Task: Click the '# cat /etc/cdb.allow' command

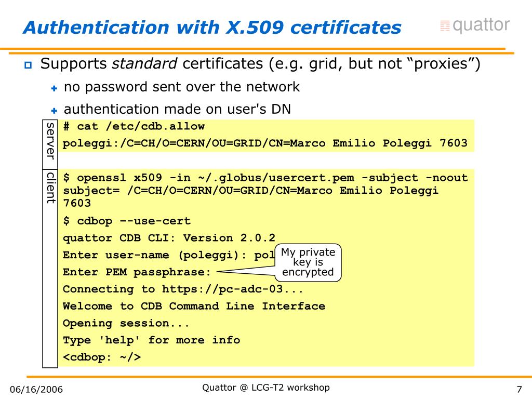Action: (134, 126)
